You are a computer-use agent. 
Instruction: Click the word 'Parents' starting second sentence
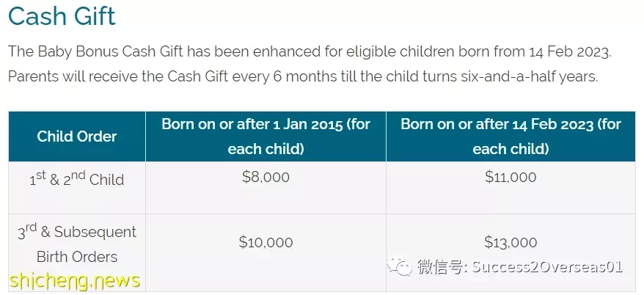pos(34,77)
